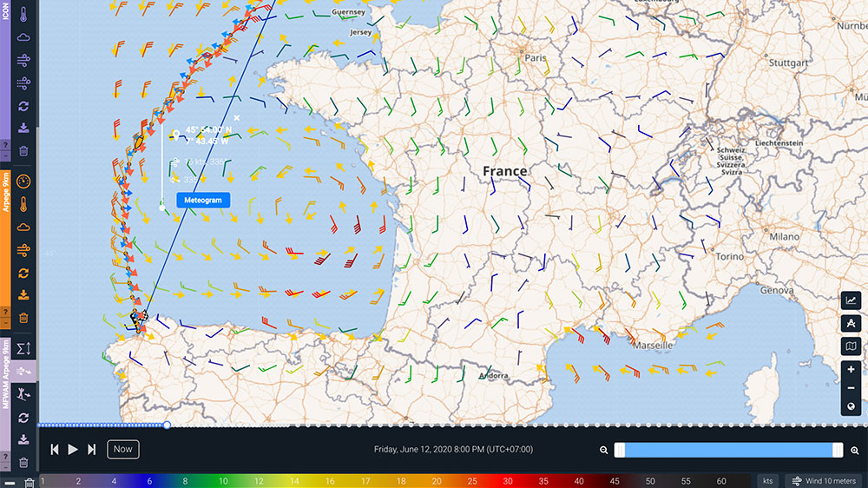The image size is (868, 488).
Task: Show the ICON model cloud cover layer
Action: 23,37
